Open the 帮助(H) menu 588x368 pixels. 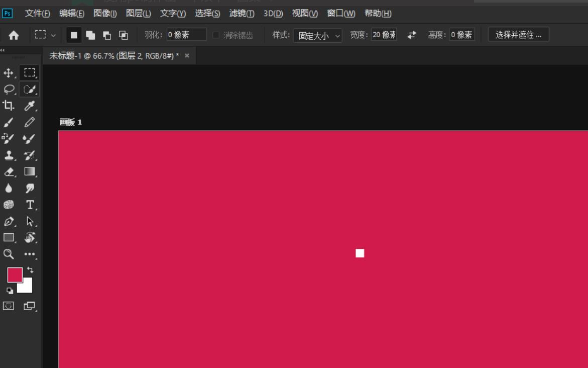tap(378, 14)
